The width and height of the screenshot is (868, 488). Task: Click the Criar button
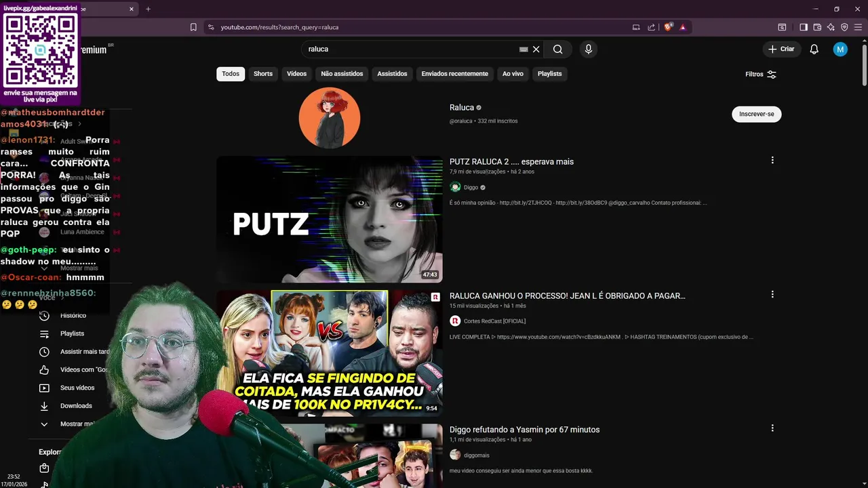pyautogui.click(x=781, y=49)
